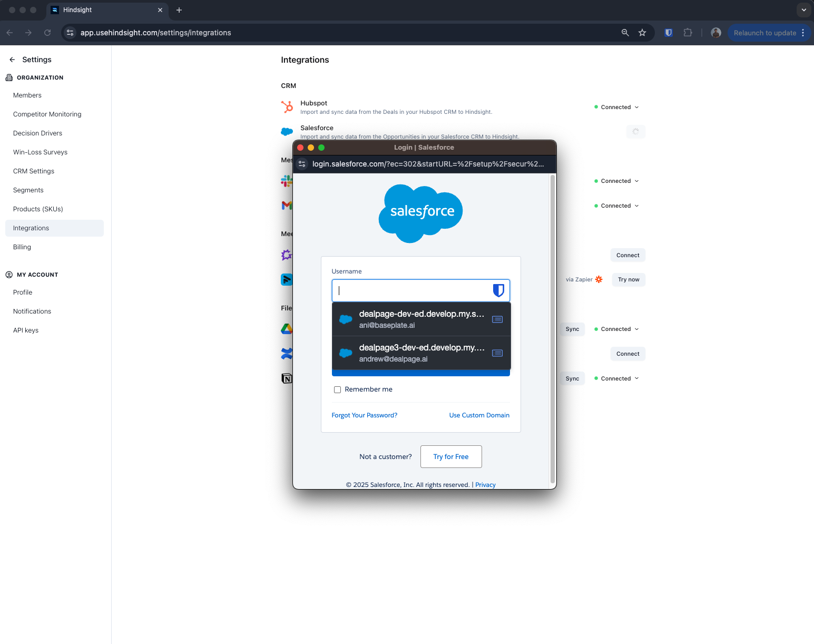Screen dimensions: 814x644
Task: Expand the Google Drive Connected dropdown
Action: coord(616,329)
